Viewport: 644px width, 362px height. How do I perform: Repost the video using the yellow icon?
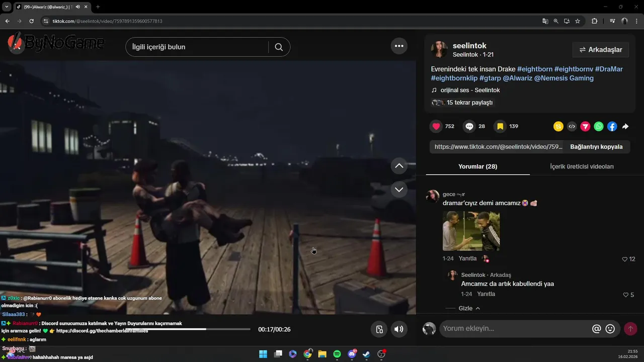558,127
